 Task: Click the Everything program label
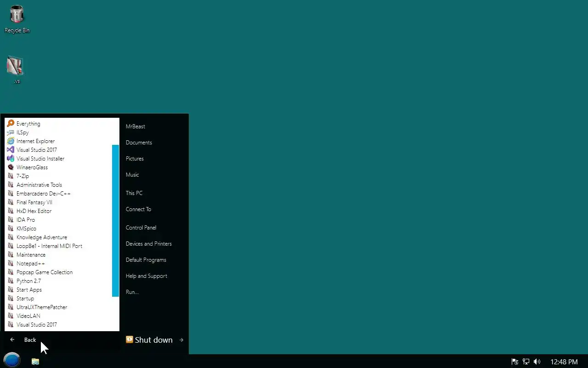28,123
